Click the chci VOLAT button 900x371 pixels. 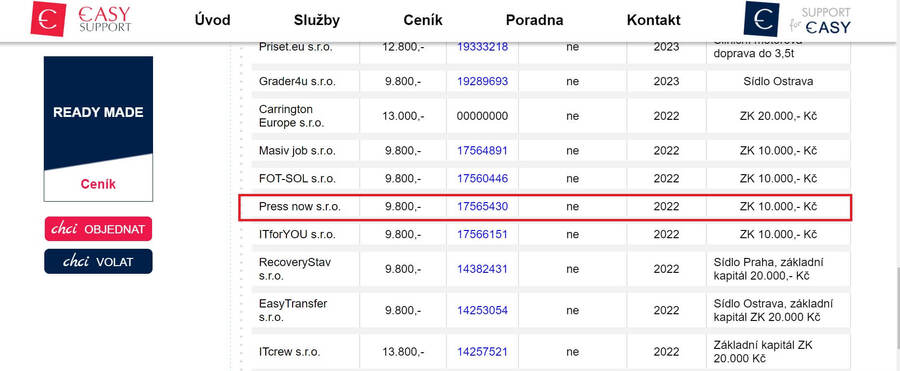98,261
